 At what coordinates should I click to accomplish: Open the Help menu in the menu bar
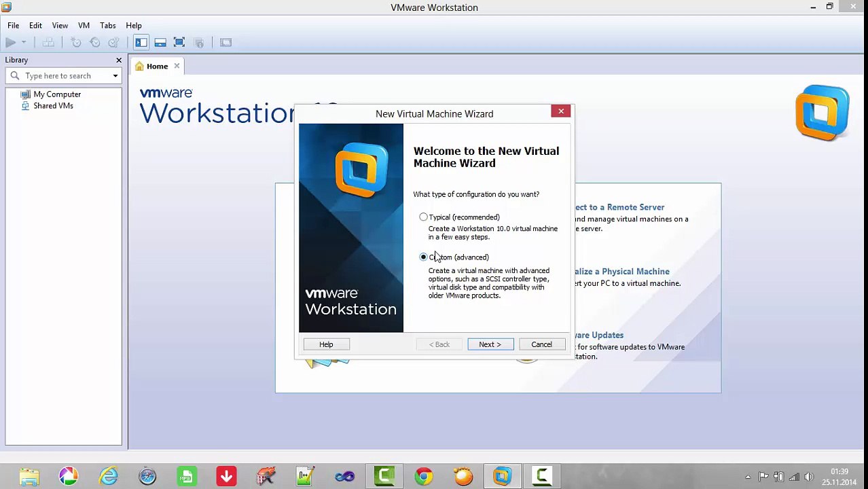pyautogui.click(x=134, y=25)
